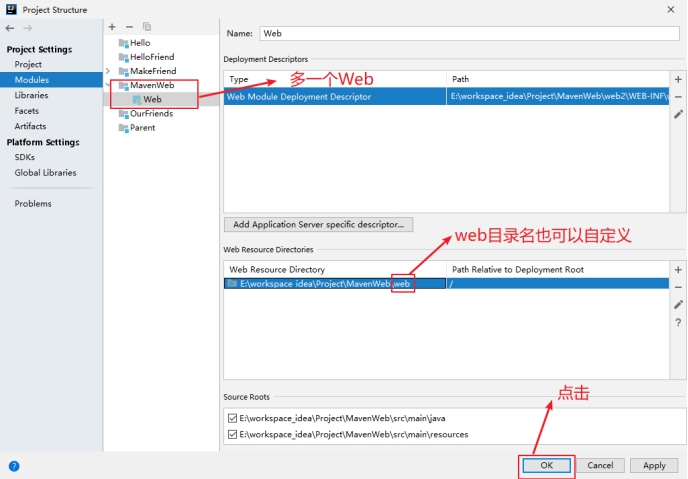This screenshot has width=688, height=479.
Task: Edit the selected deployment descriptor
Action: [x=678, y=114]
